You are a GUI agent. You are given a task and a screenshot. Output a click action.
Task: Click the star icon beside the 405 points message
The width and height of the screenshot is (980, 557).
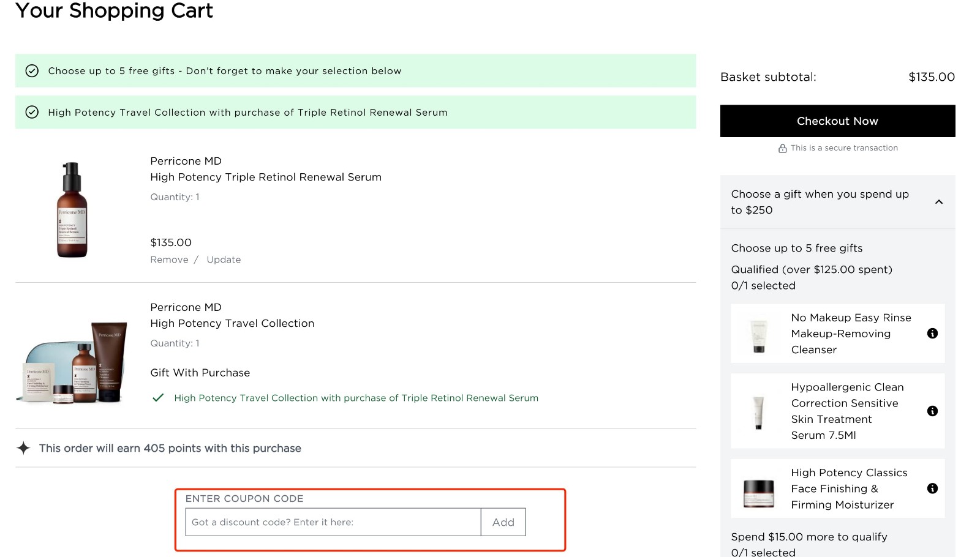(23, 448)
